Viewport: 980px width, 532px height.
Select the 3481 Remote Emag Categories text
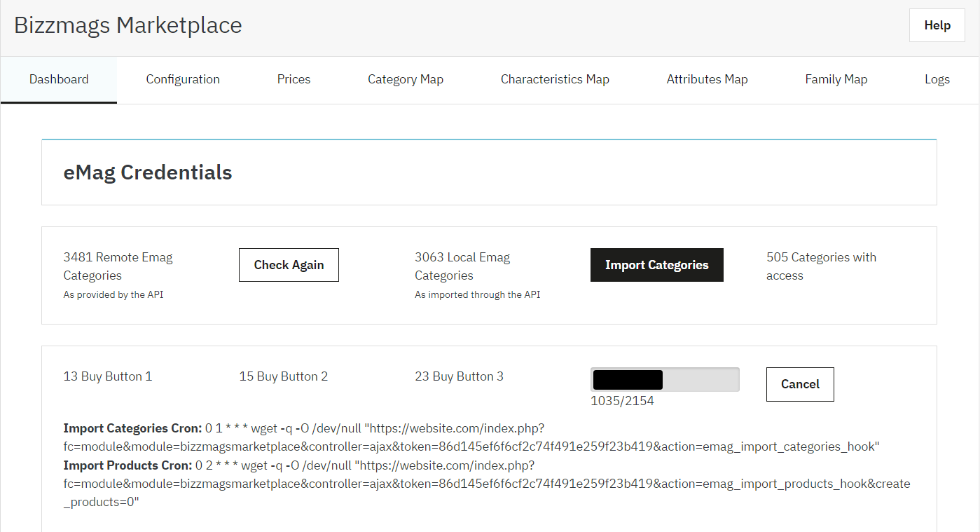[118, 266]
